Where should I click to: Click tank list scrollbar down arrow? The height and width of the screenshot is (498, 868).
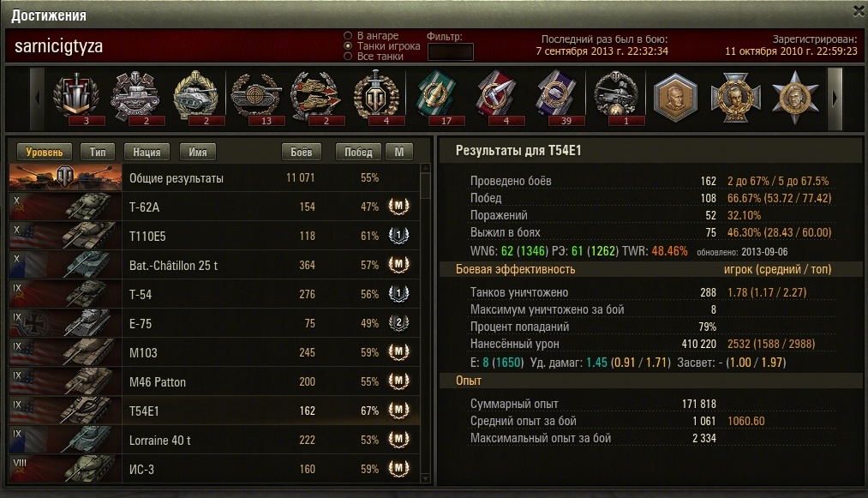click(x=425, y=478)
